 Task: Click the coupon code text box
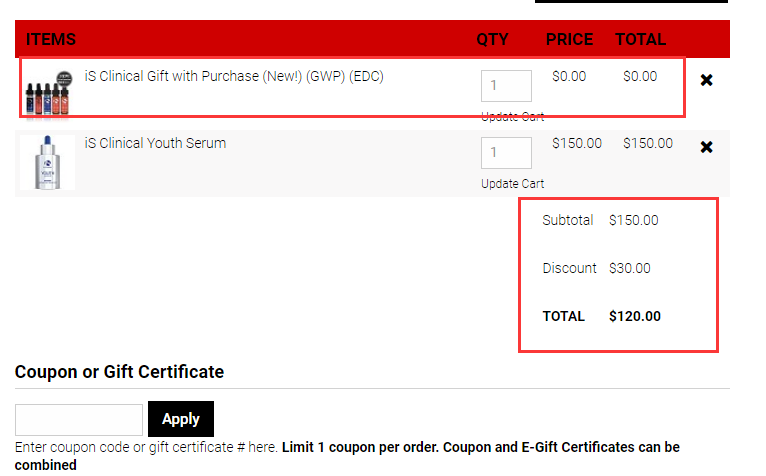[x=79, y=419]
